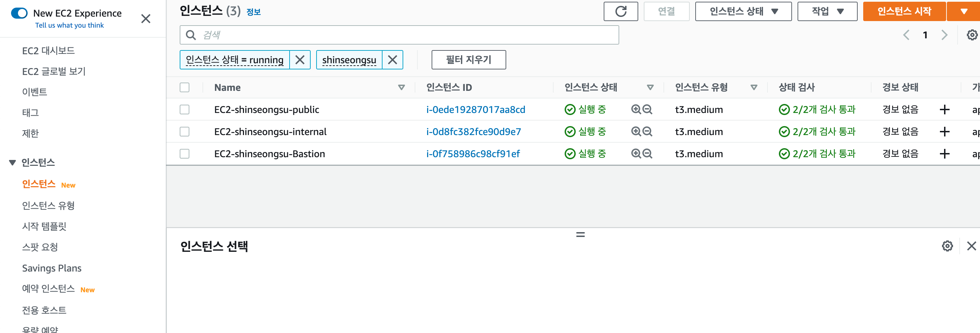980x333 pixels.
Task: Open instance ID i-0d8fc382fce90d9e7
Action: click(473, 132)
